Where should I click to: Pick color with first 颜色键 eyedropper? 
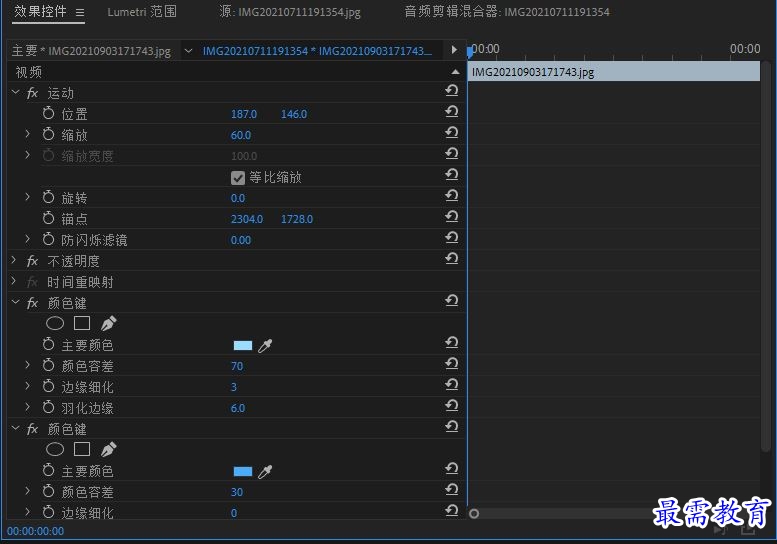(265, 346)
